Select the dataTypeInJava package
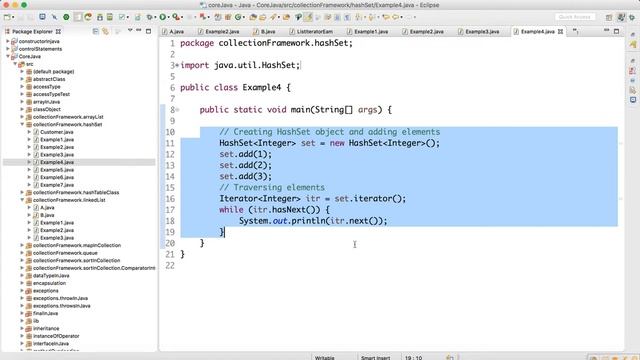 (x=51, y=276)
